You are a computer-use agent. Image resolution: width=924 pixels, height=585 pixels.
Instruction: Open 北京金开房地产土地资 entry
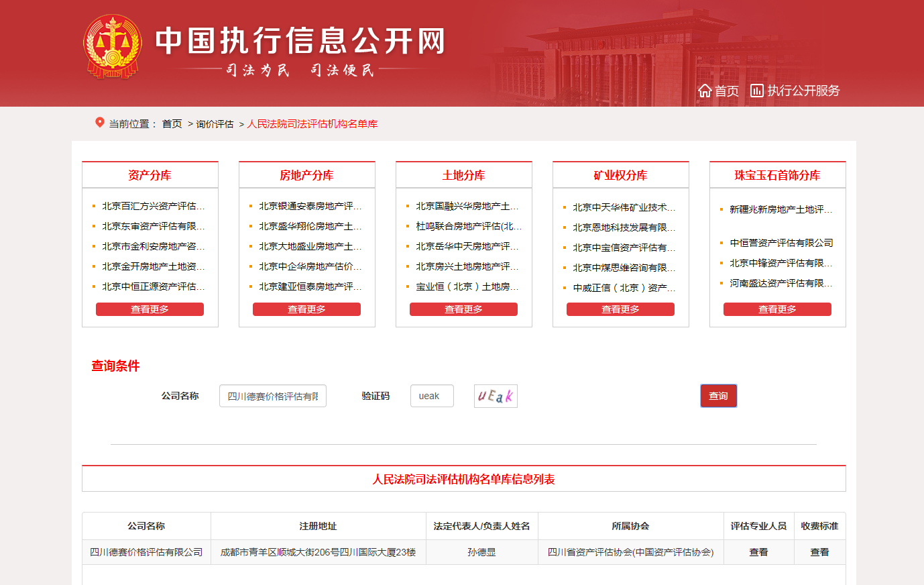point(154,266)
